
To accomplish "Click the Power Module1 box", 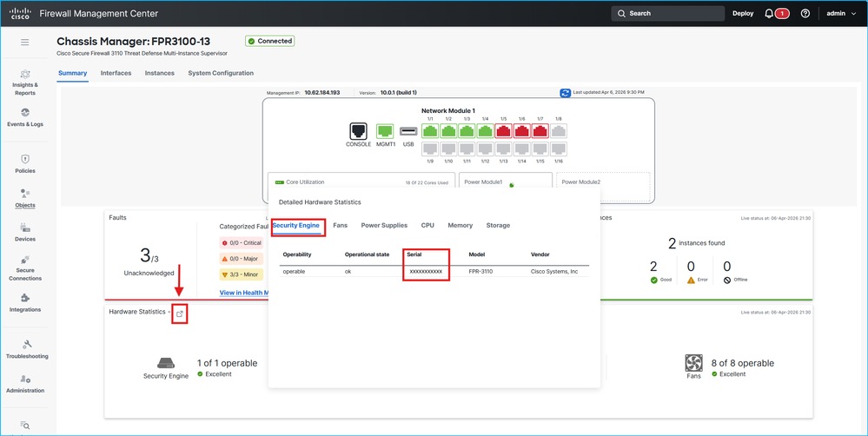I will [506, 181].
